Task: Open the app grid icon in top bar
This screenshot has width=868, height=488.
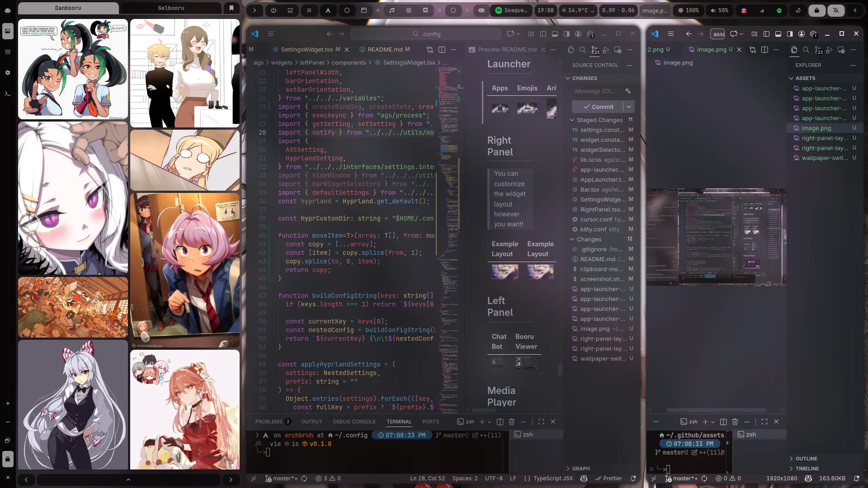Action: pyautogui.click(x=309, y=10)
